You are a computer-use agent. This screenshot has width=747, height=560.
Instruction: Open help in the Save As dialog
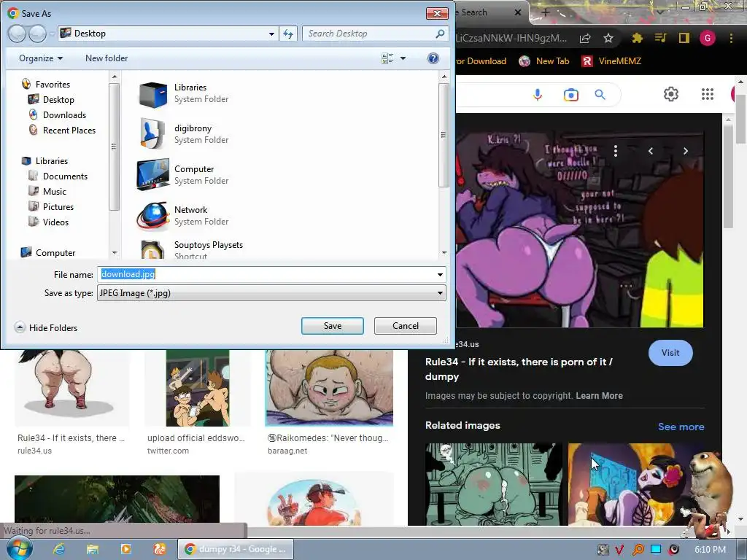tap(433, 58)
